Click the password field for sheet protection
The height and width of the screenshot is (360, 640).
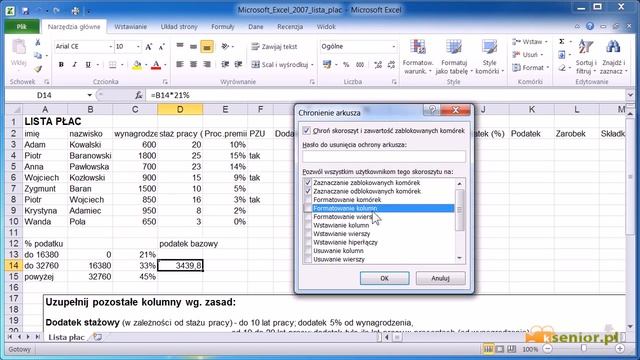(x=384, y=156)
